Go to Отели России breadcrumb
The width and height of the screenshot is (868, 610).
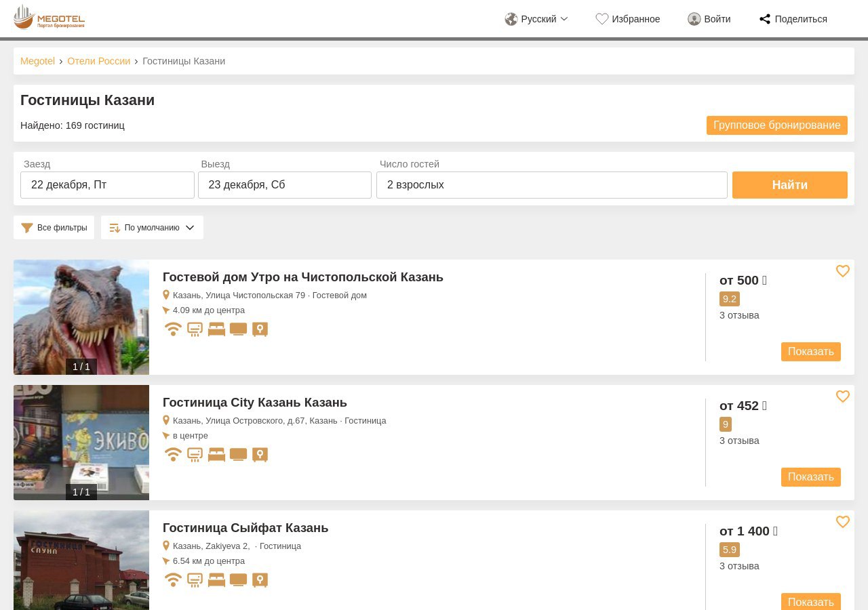point(98,61)
